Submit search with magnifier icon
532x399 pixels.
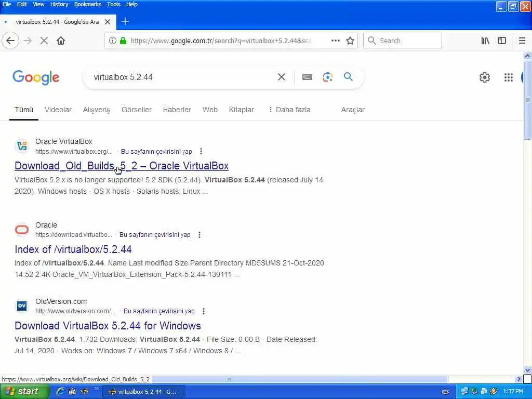point(348,77)
